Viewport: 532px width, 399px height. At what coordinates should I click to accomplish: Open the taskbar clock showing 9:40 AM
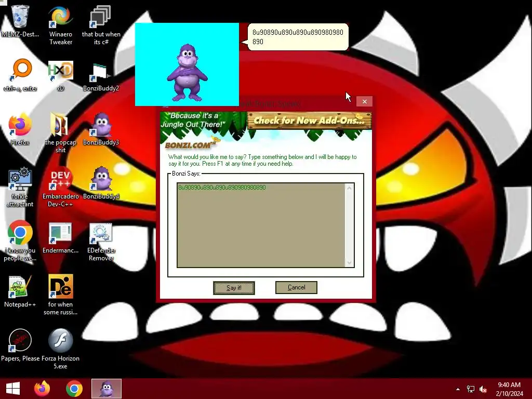point(509,389)
